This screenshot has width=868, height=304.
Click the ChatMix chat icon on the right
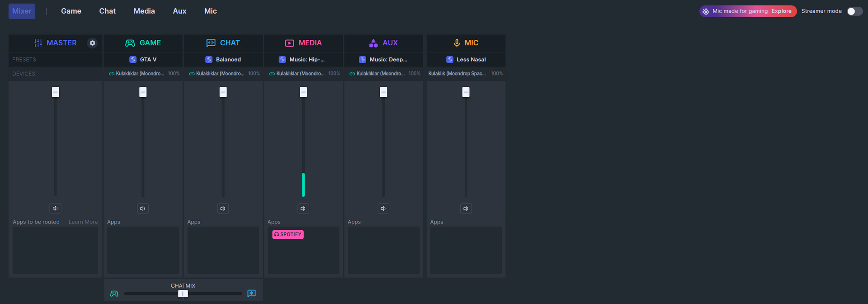tap(252, 294)
